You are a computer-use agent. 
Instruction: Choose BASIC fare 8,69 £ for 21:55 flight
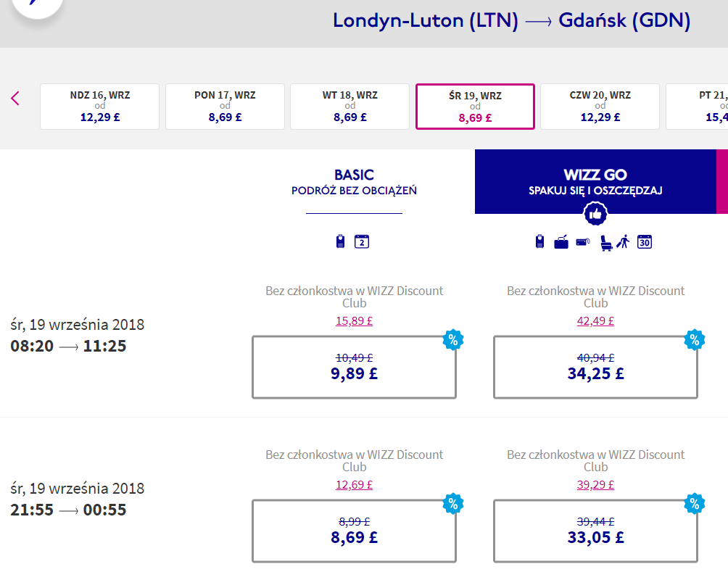(355, 531)
